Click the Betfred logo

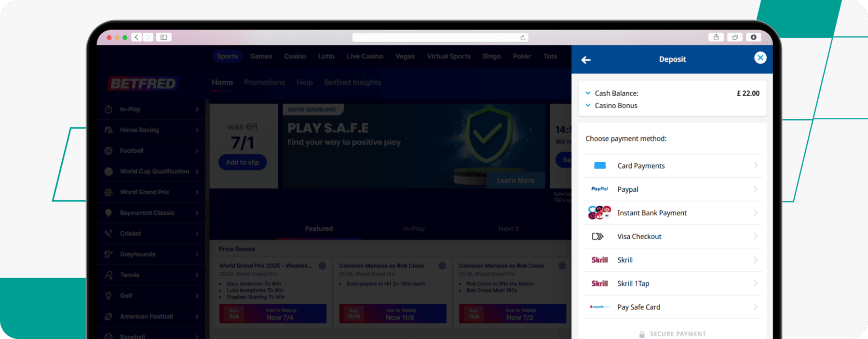coord(143,84)
